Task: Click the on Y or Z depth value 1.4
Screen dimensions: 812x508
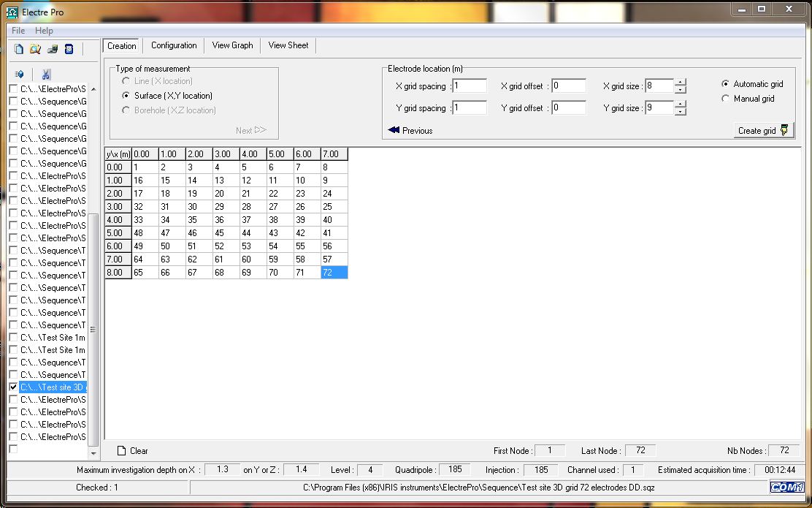Action: coord(302,470)
